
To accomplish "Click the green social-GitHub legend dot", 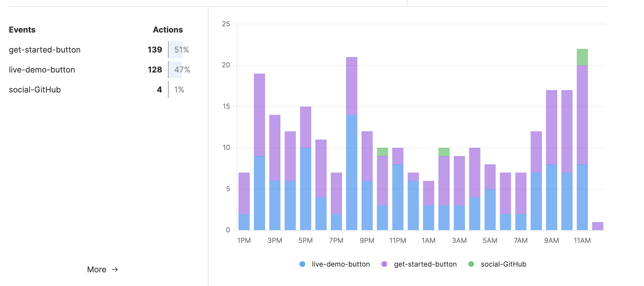I will coord(471,264).
